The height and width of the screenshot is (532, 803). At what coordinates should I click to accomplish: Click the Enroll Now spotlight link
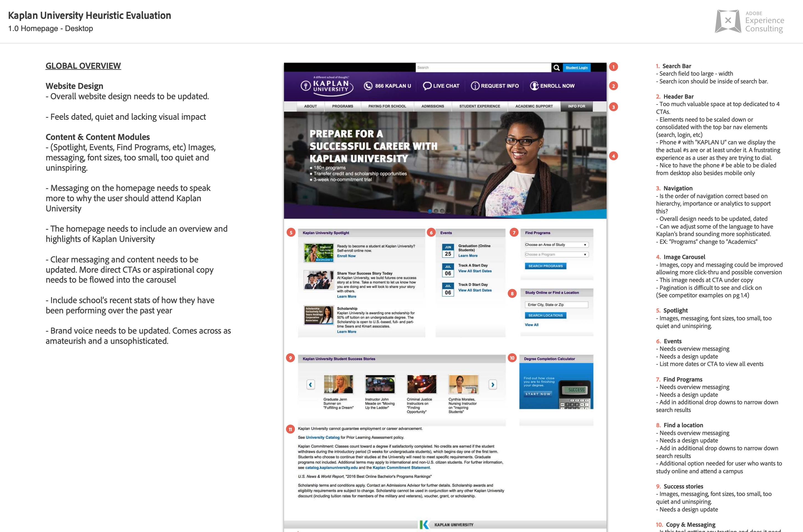coord(346,256)
